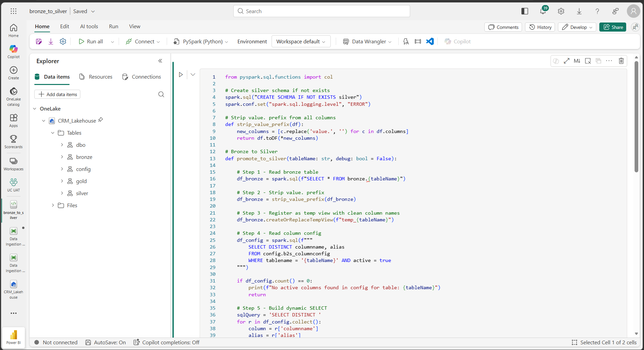Click the notebook vertical scrollbar
644x350 pixels.
tap(636, 117)
